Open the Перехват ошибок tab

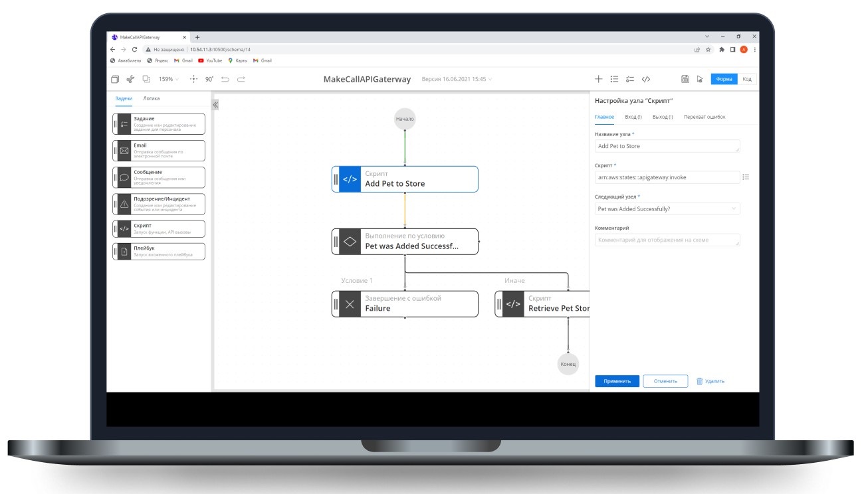click(x=705, y=117)
